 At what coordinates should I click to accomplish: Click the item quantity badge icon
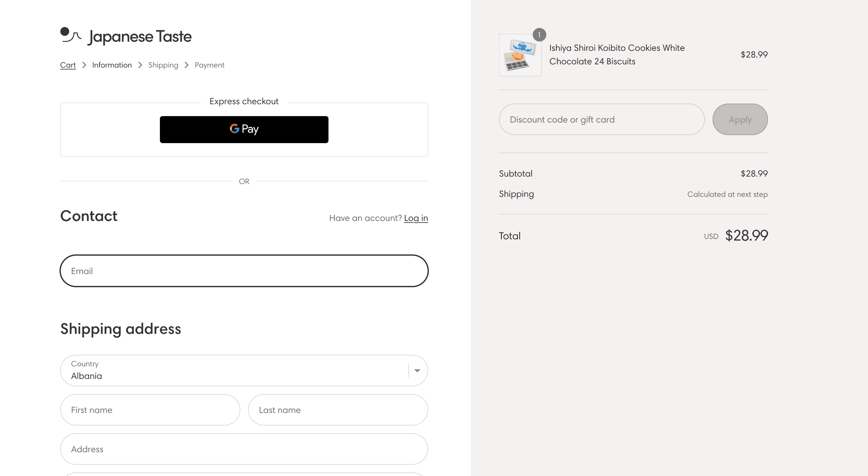click(x=539, y=33)
